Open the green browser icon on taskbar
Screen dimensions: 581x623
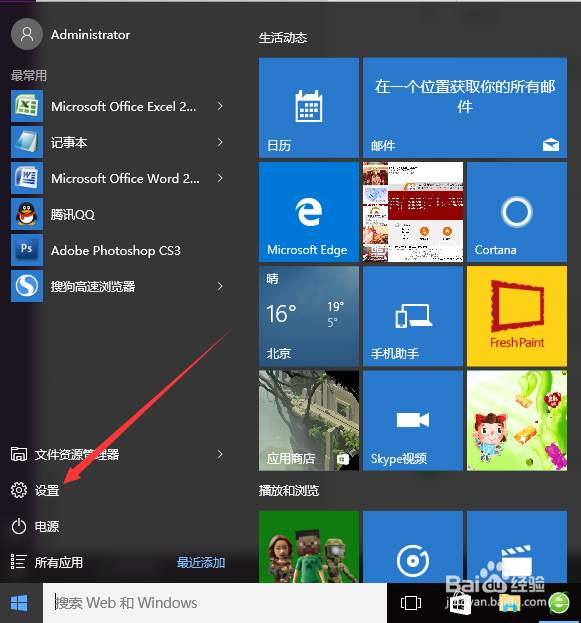tap(559, 603)
